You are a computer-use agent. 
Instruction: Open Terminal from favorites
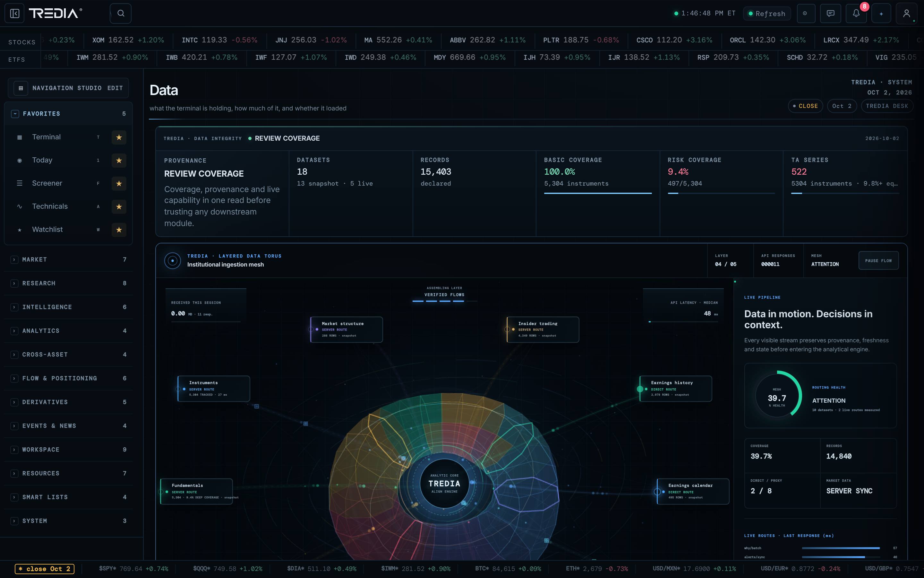point(46,137)
